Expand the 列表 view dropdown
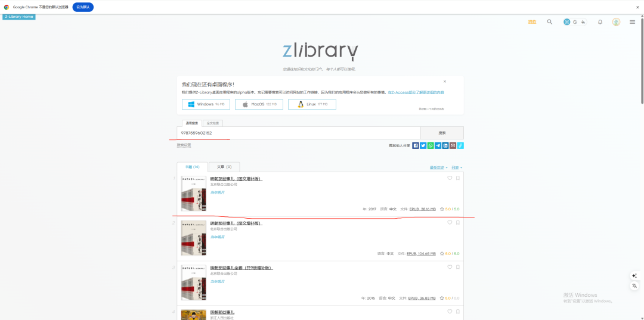 click(457, 167)
